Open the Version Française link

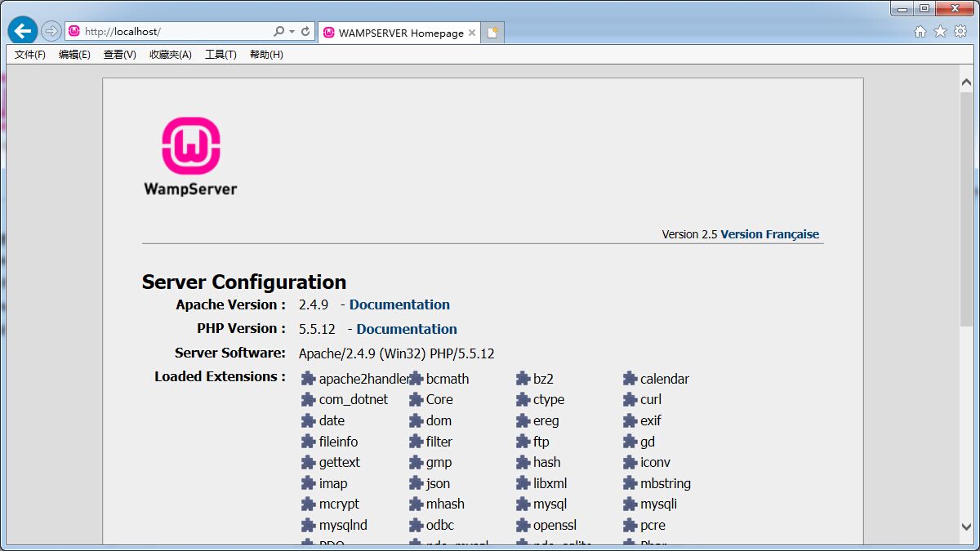pyautogui.click(x=769, y=234)
